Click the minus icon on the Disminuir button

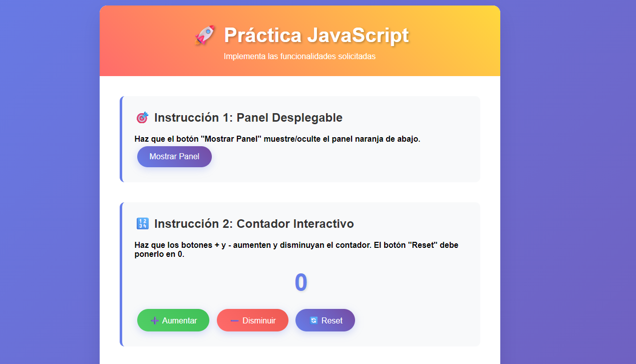(234, 320)
